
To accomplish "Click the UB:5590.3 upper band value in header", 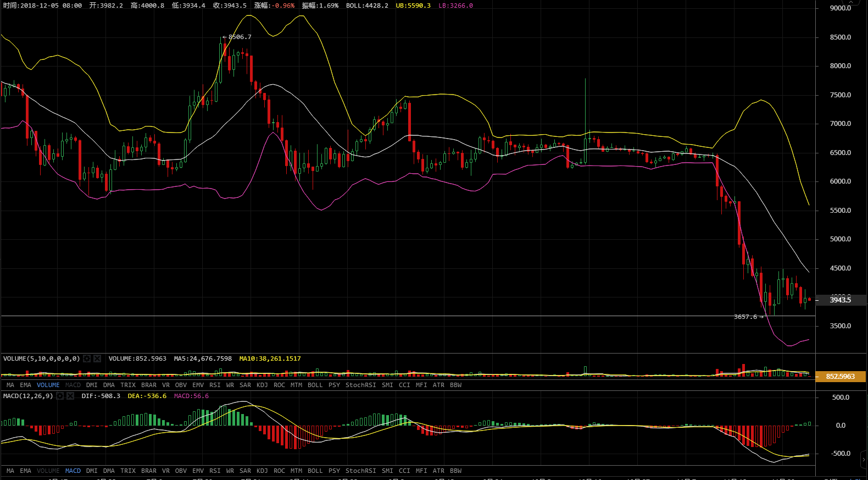I will click(x=413, y=5).
